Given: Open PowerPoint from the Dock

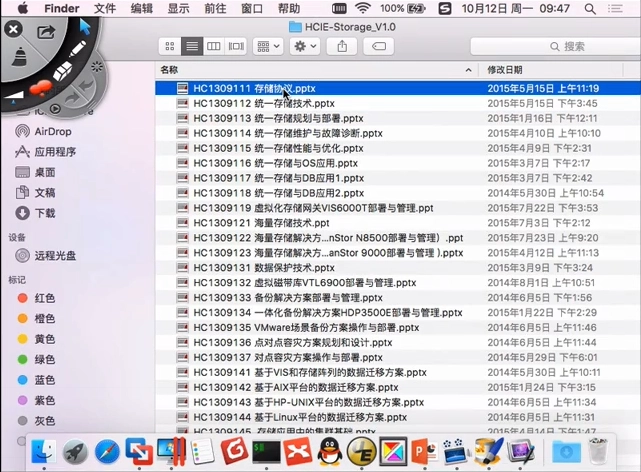Looking at the screenshot, I should (x=424, y=451).
